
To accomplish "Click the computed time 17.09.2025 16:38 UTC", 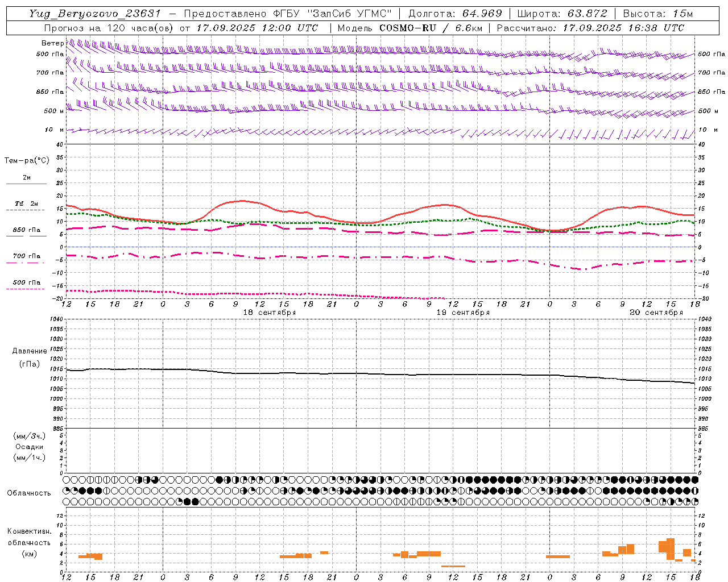I will pyautogui.click(x=623, y=28).
